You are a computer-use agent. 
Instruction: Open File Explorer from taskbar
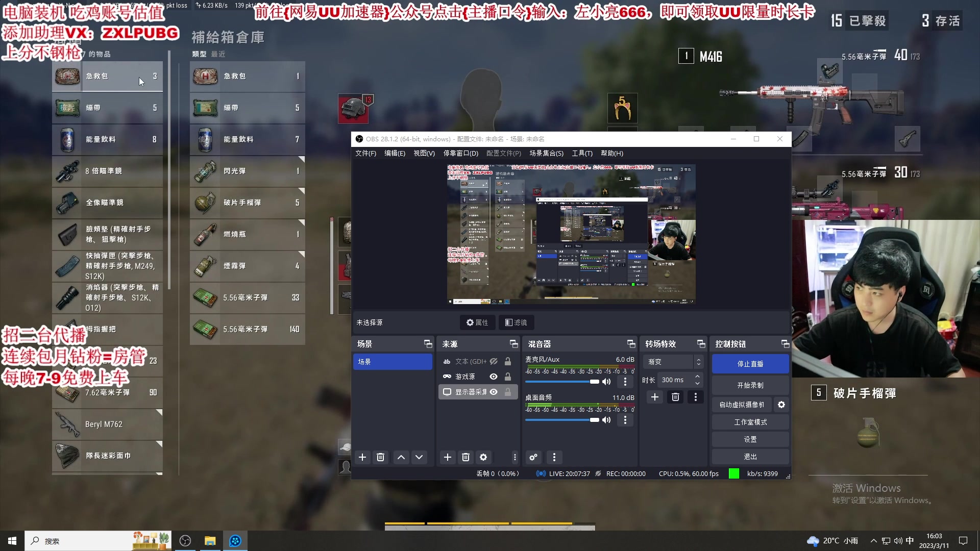210,541
